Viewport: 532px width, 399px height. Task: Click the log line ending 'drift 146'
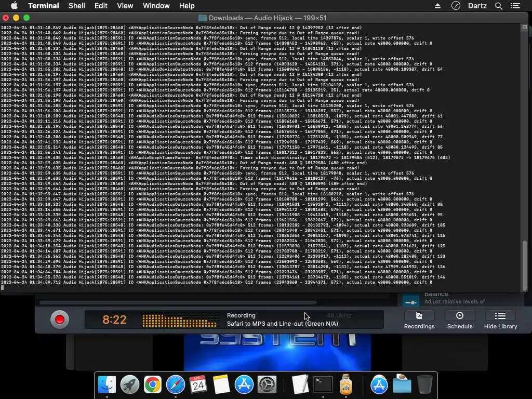point(223,277)
